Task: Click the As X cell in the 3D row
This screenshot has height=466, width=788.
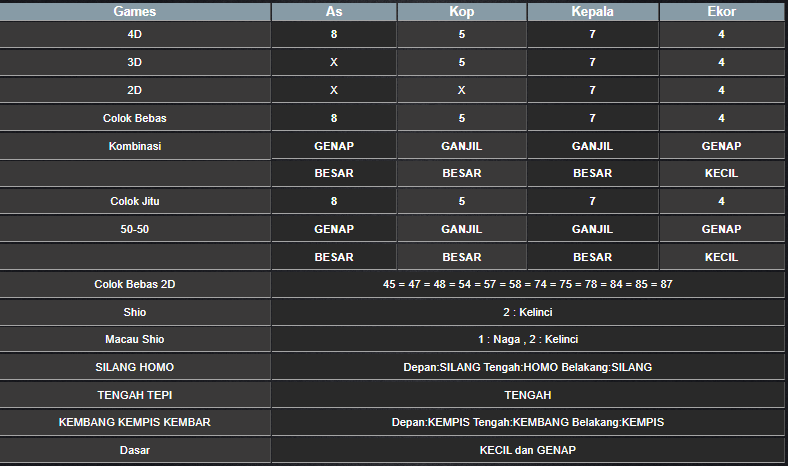Action: (x=334, y=62)
